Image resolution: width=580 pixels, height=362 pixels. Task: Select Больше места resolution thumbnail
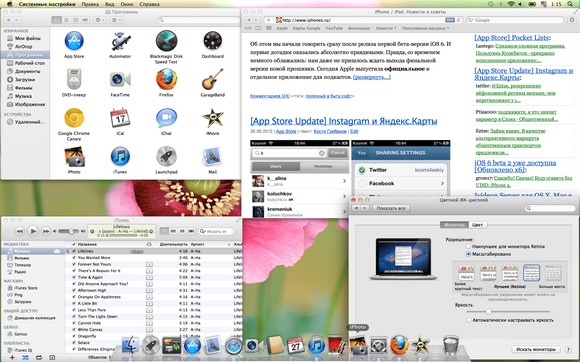553,273
